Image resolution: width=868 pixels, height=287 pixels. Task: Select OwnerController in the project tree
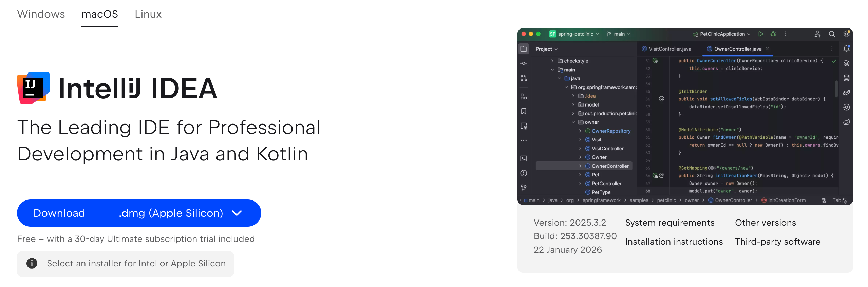pos(610,166)
